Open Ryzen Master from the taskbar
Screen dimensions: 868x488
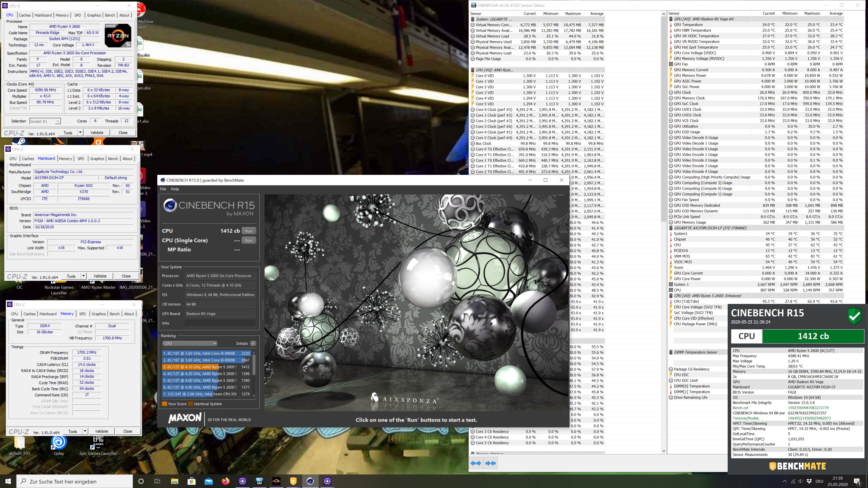pyautogui.click(x=276, y=481)
